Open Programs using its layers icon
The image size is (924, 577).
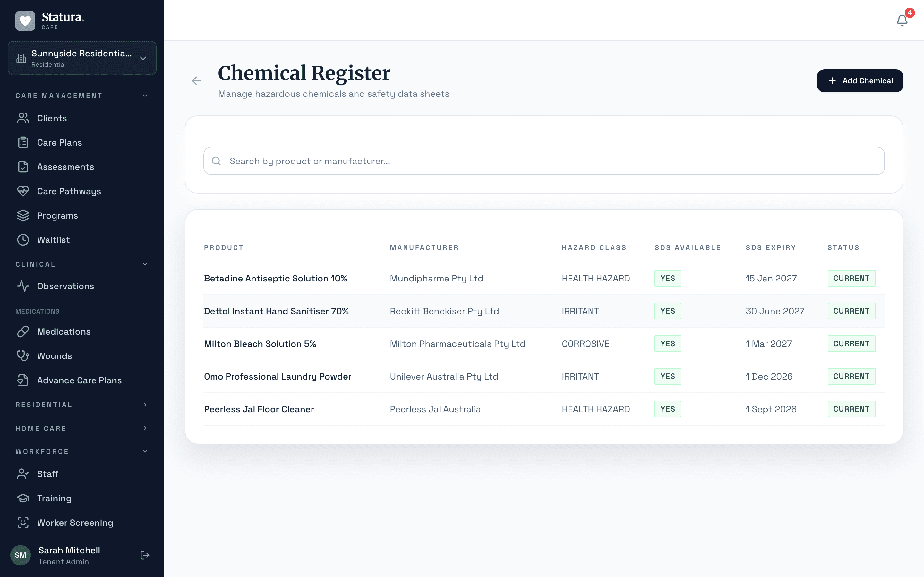click(23, 215)
